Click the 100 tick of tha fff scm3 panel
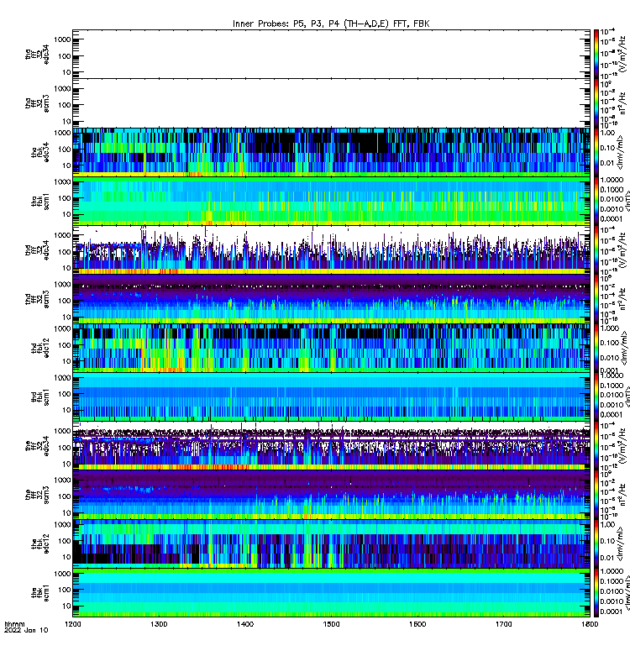The width and height of the screenshot is (630, 672). click(x=65, y=105)
